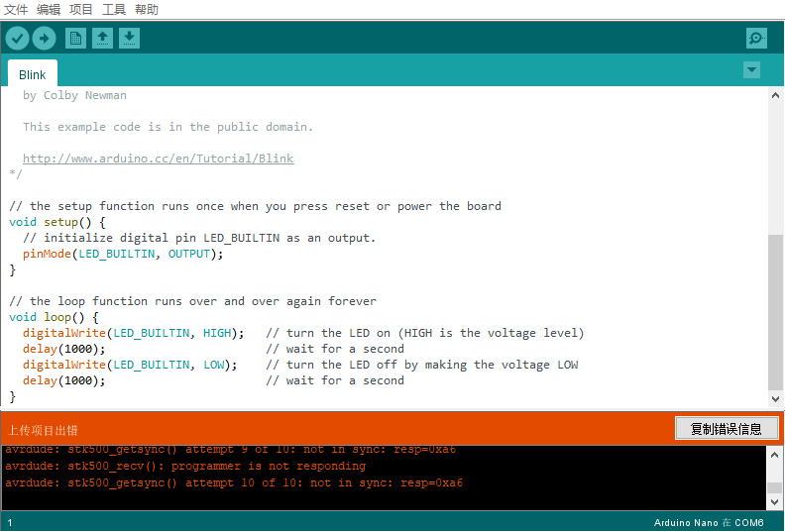
Task: Open the 帮助 menu
Action: click(x=147, y=10)
